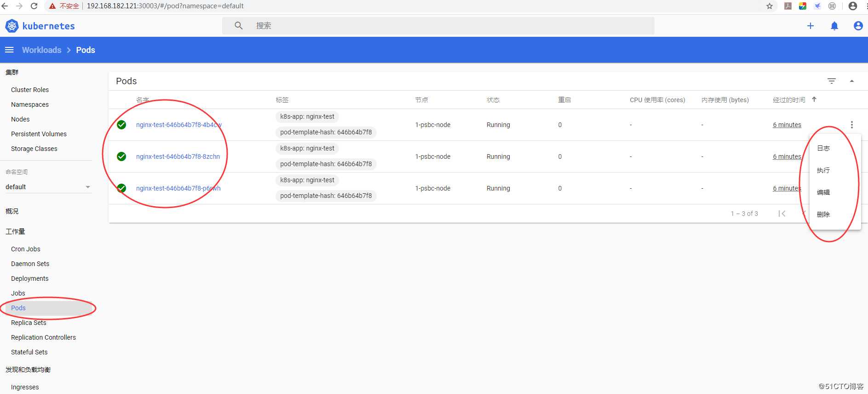Image resolution: width=868 pixels, height=394 pixels.
Task: Click the Kubernetes logo icon
Action: click(12, 26)
